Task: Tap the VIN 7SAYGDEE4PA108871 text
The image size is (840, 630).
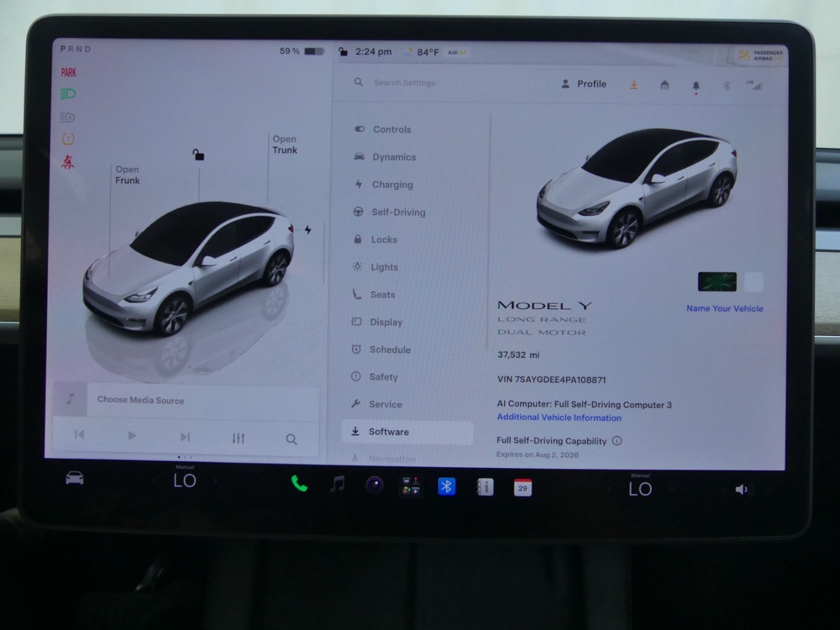Action: coord(552,380)
